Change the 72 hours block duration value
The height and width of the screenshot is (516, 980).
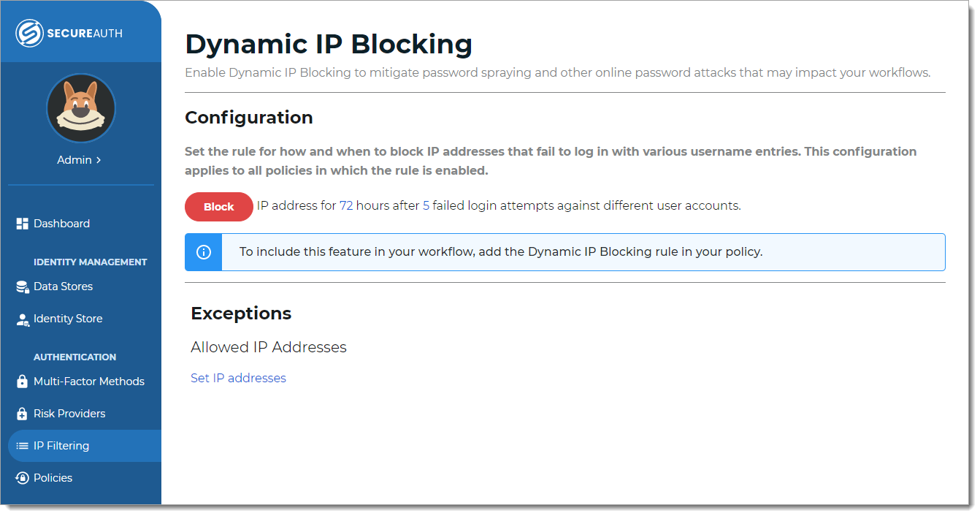click(x=345, y=205)
